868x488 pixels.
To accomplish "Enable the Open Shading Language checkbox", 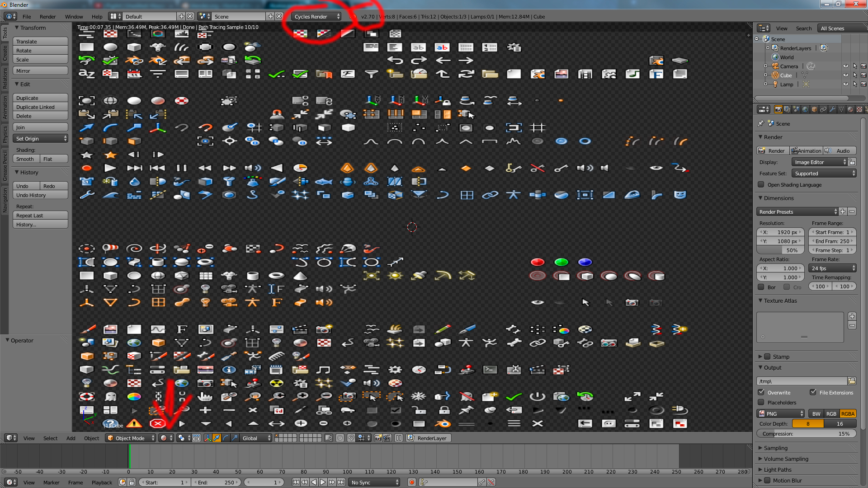I will (761, 184).
